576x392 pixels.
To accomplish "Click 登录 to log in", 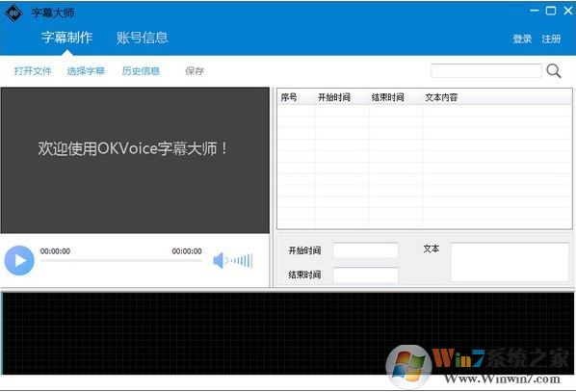I will coord(522,39).
